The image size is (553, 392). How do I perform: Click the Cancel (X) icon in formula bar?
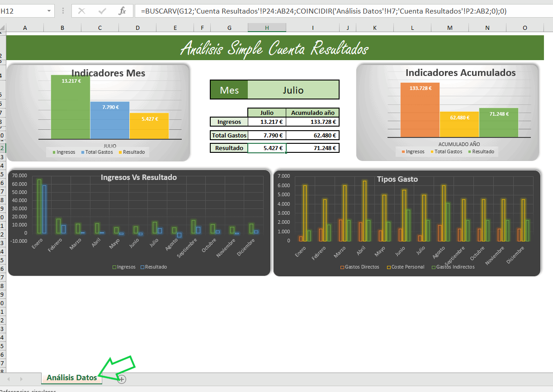pos(82,11)
